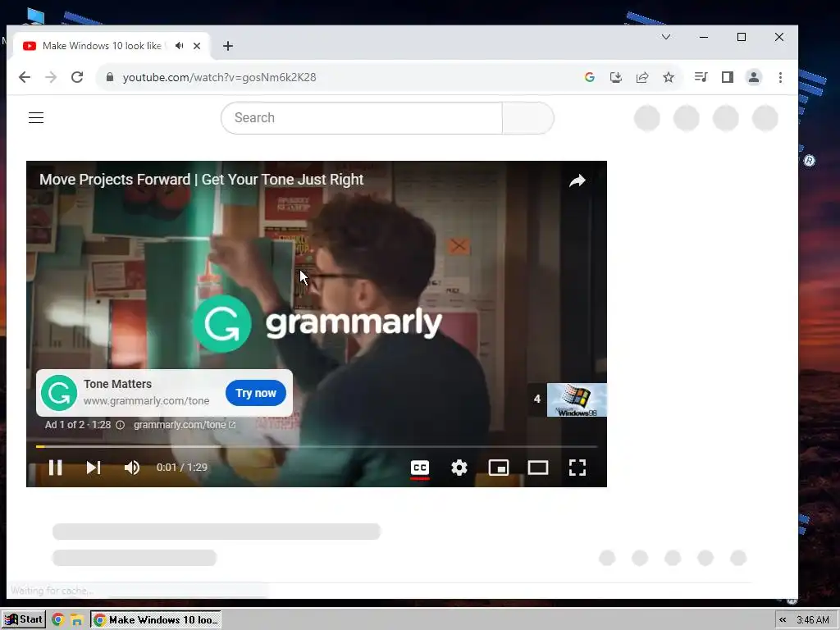Open the Chrome profile avatar

753,77
